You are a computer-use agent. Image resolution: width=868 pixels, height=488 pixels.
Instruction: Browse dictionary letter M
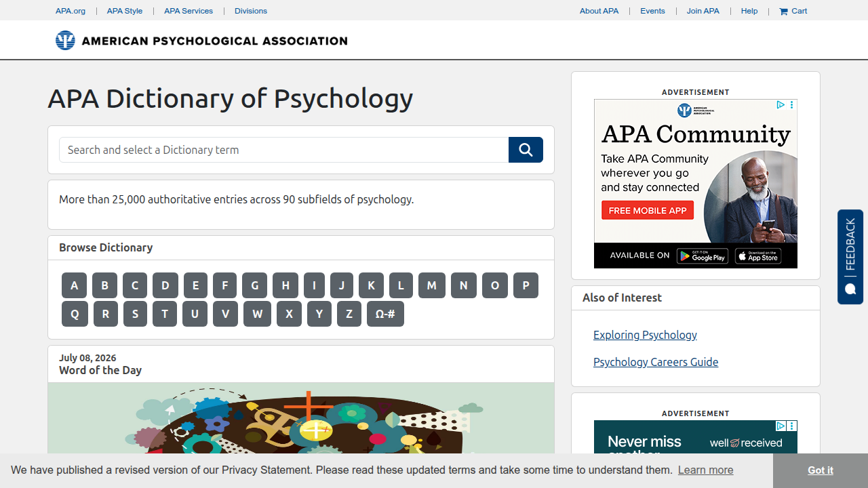[432, 285]
